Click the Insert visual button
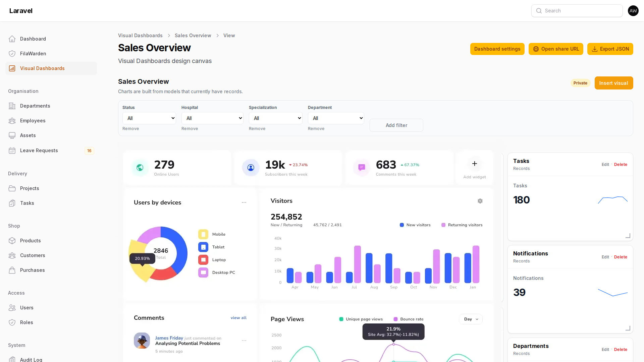Screen dimensions: 644x362 (614, 83)
